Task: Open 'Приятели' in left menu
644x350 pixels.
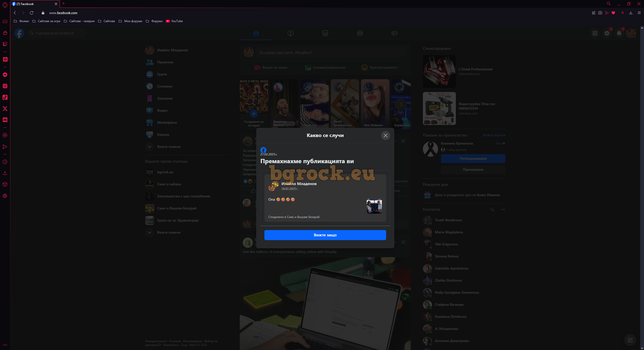Action: click(186, 62)
